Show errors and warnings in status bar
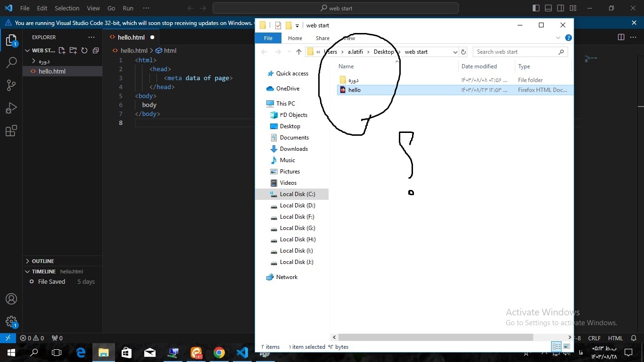Viewport: 644px width, 362px height. pyautogui.click(x=32, y=338)
